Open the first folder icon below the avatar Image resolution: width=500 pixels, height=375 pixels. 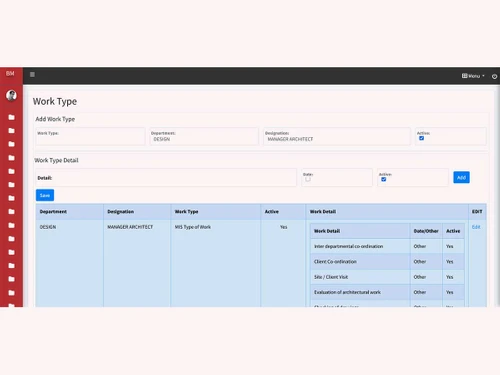click(11, 117)
